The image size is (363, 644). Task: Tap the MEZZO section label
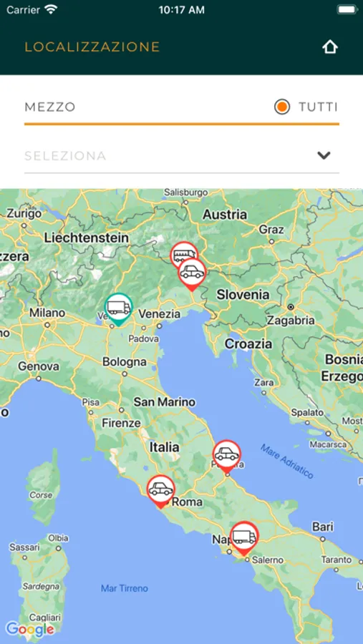pos(50,107)
